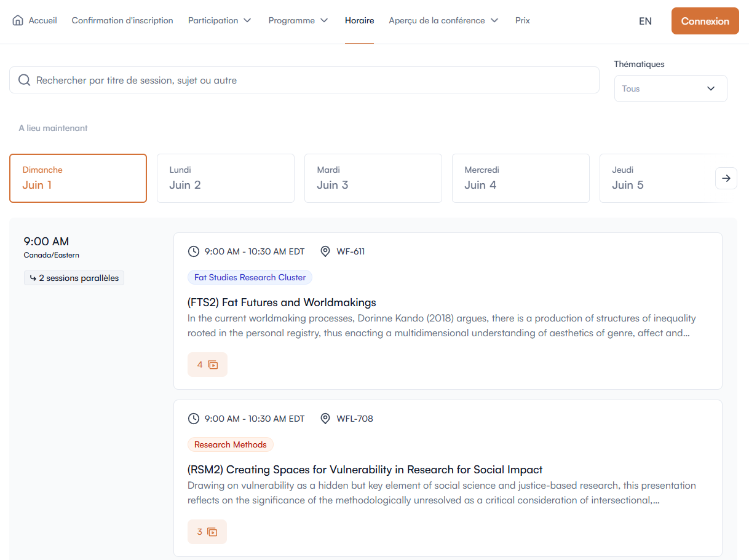
Task: Click the clock icon on the FTS2 session
Action: point(194,251)
